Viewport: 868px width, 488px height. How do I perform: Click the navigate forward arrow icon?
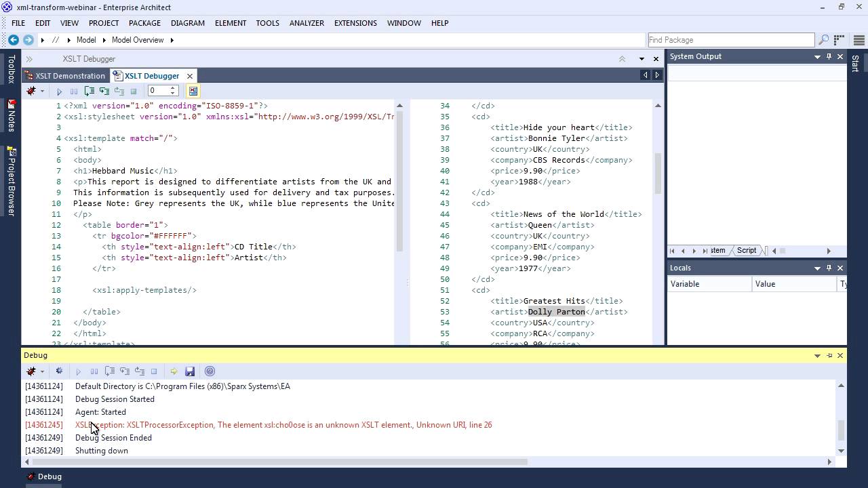28,40
